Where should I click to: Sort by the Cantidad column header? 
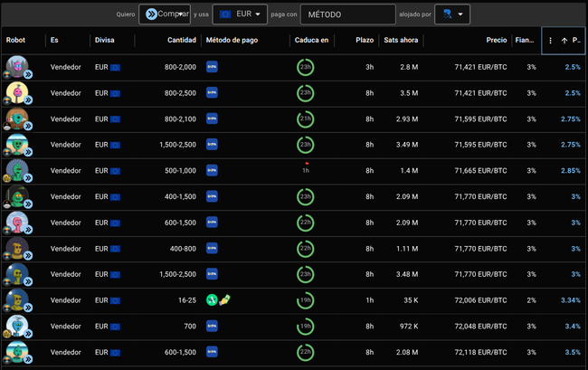[182, 40]
